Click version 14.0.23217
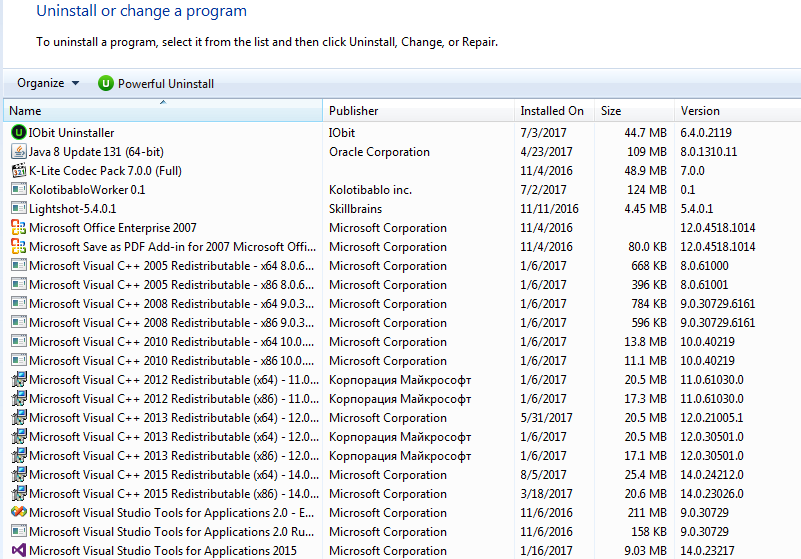 point(708,550)
